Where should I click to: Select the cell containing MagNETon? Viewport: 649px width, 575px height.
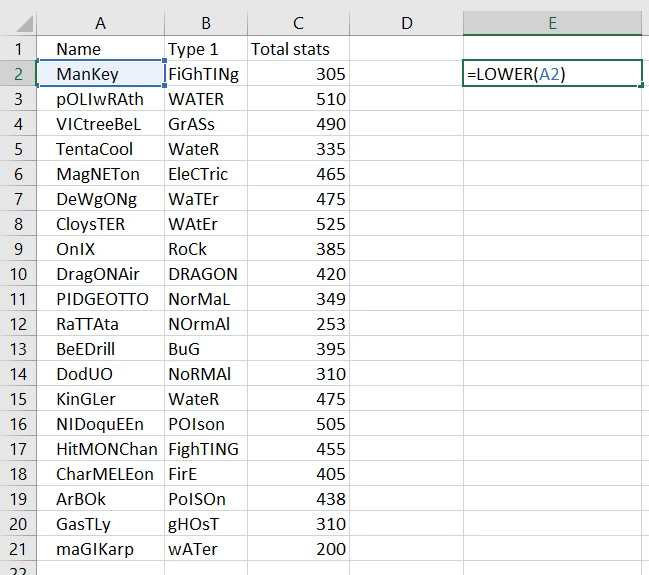pyautogui.click(x=101, y=174)
